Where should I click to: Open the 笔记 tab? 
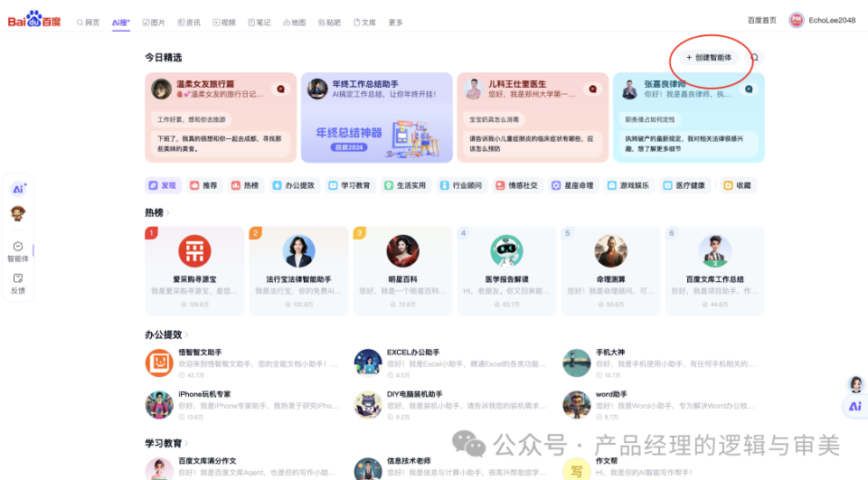[259, 23]
